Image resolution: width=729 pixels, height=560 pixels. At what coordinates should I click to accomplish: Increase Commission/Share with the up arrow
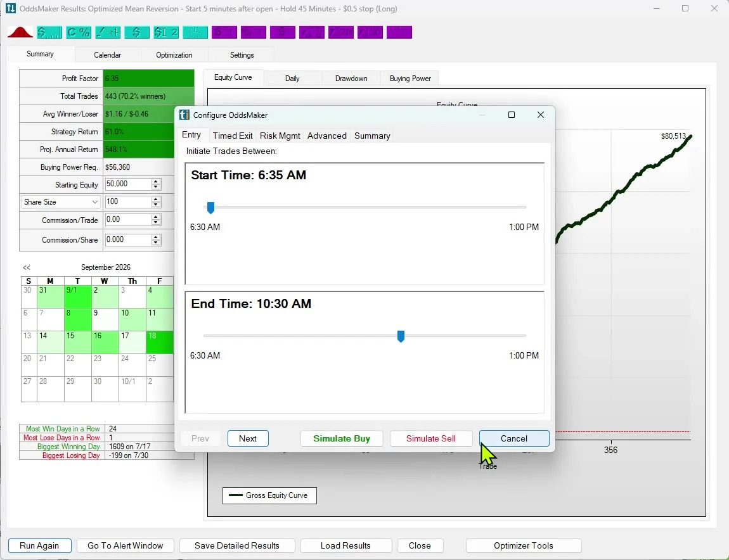pos(156,237)
